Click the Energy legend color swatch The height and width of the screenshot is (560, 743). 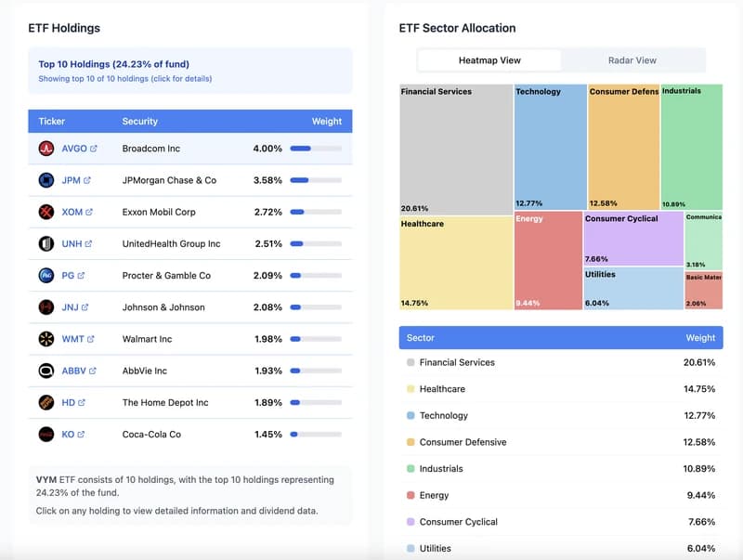click(411, 495)
